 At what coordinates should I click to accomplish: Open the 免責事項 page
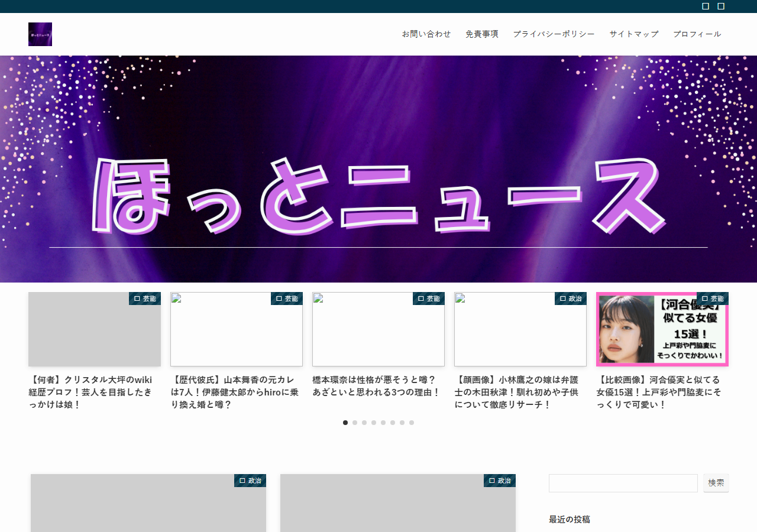482,34
